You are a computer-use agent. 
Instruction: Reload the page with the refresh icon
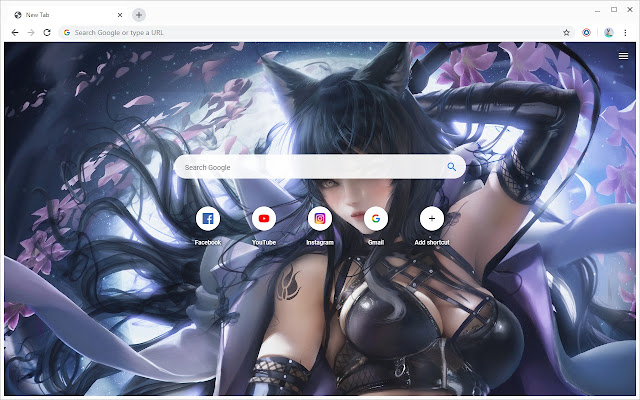click(47, 33)
